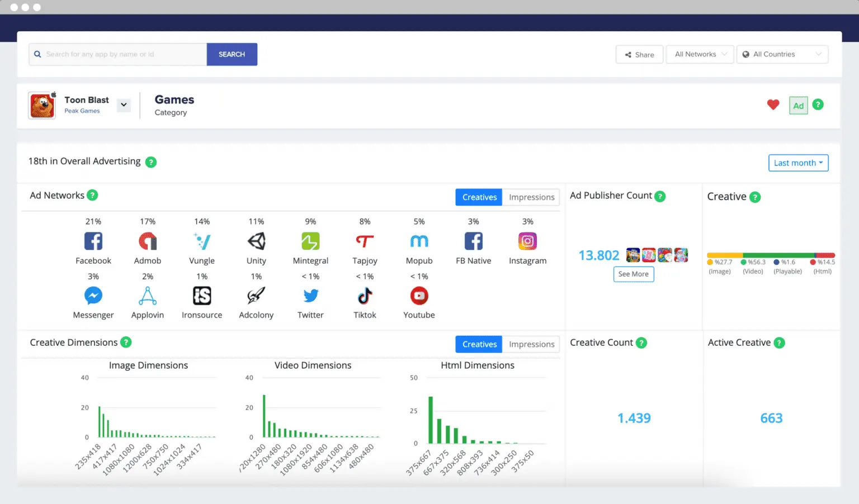
Task: Click the Facebook ad network icon
Action: [x=93, y=241]
